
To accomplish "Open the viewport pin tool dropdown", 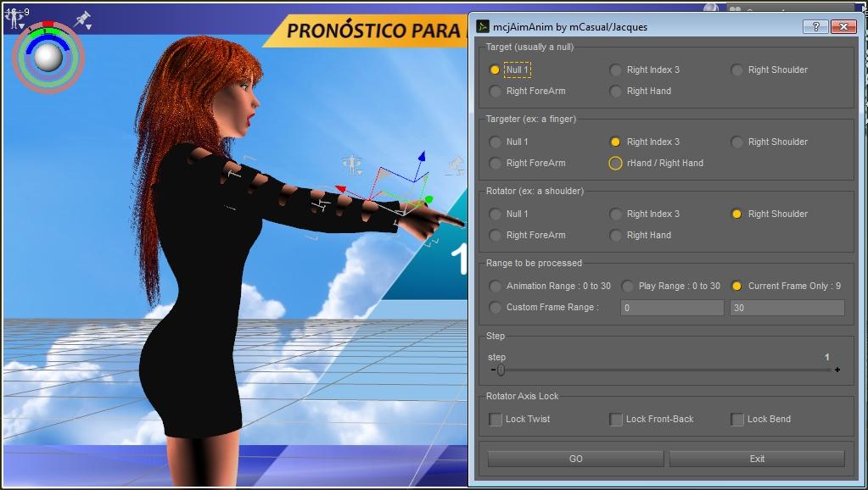I will pos(84,20).
